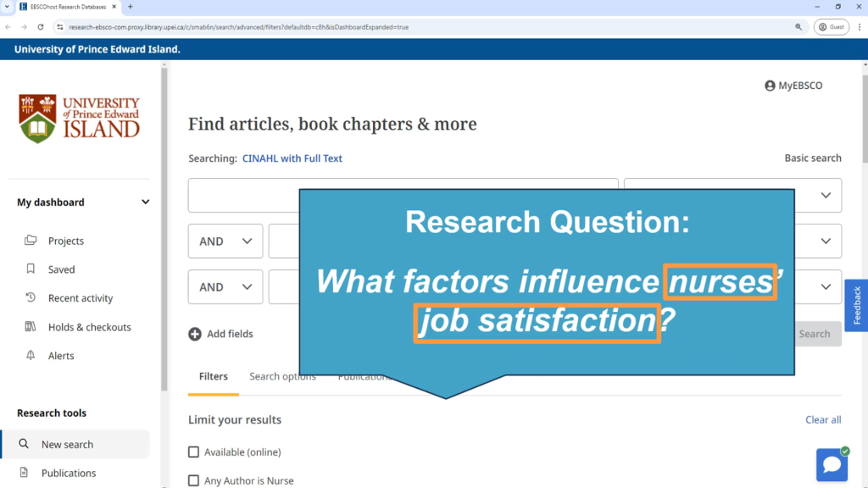
Task: Enable the Any Author is Nurse checkbox
Action: (194, 480)
